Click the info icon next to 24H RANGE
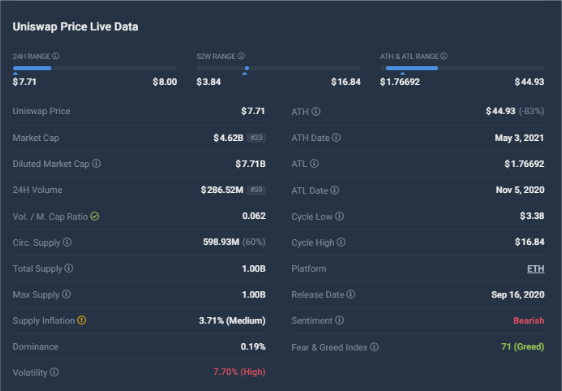Viewport: 562px width, 391px height. tap(56, 56)
